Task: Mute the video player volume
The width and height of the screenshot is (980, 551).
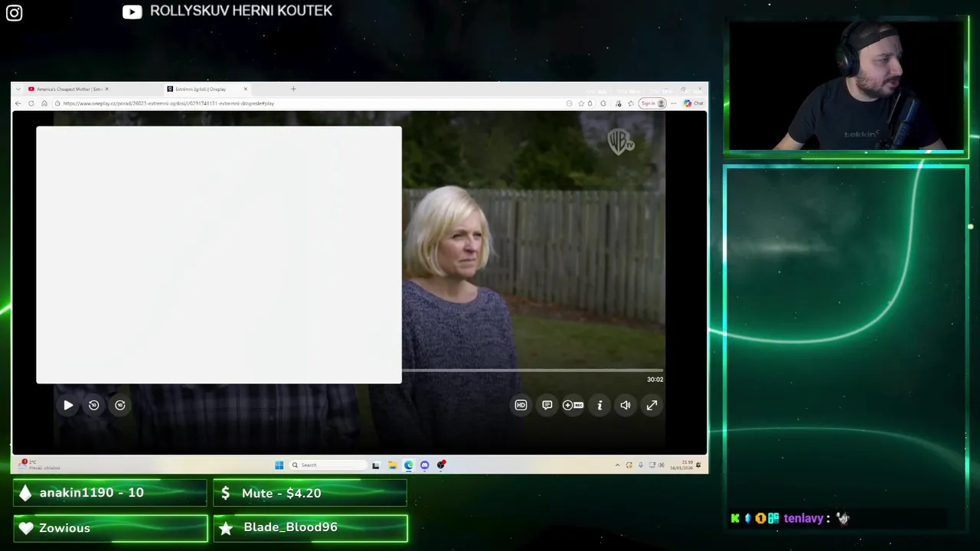Action: 626,406
